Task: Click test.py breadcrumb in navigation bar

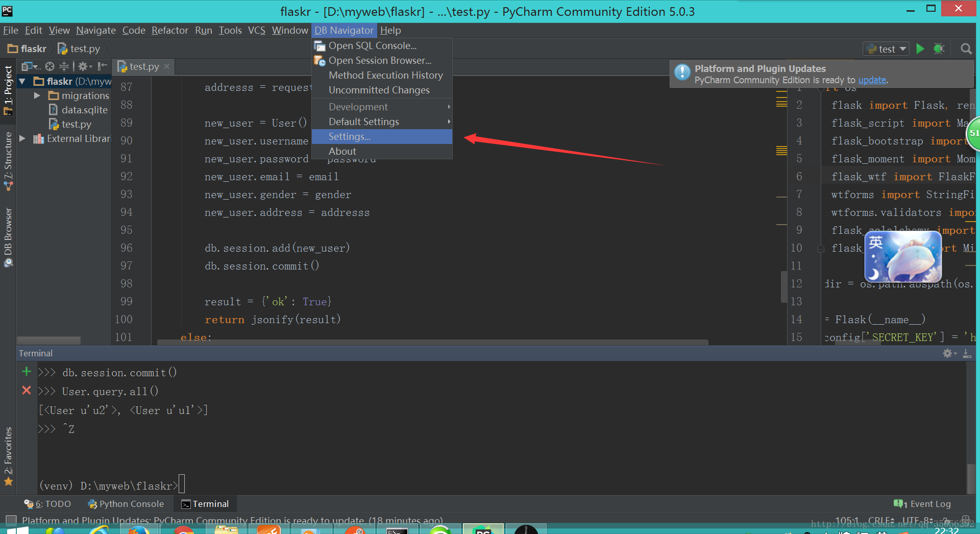Action: pyautogui.click(x=79, y=48)
